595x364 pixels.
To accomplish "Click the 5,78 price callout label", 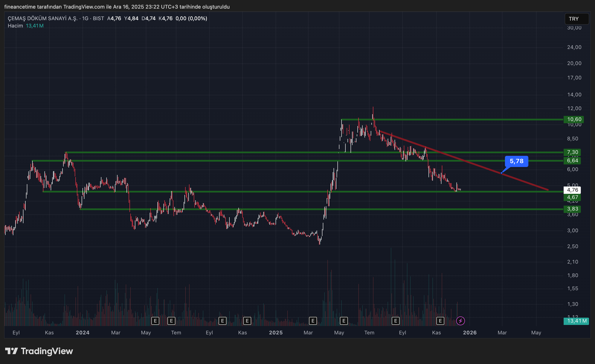I will [x=516, y=161].
